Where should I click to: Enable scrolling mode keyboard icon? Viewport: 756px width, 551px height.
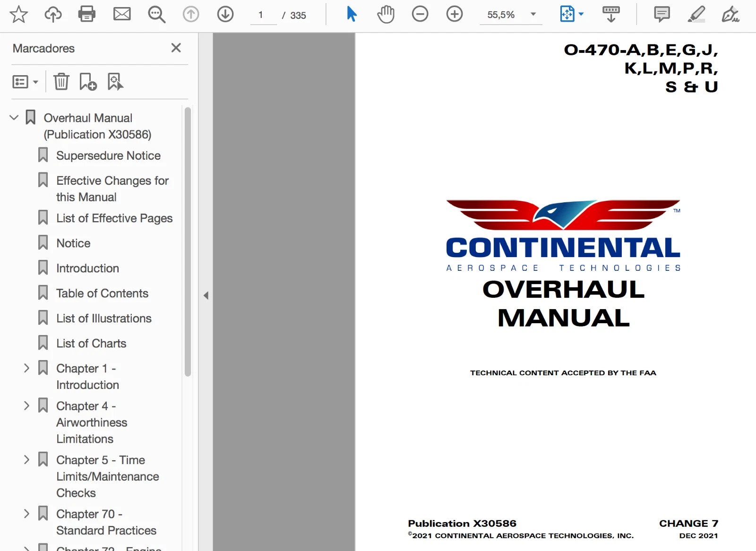tap(611, 14)
